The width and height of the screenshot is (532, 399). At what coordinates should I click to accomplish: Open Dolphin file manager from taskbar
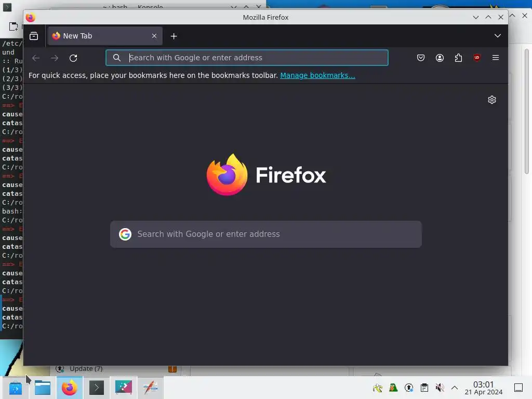[x=43, y=388]
